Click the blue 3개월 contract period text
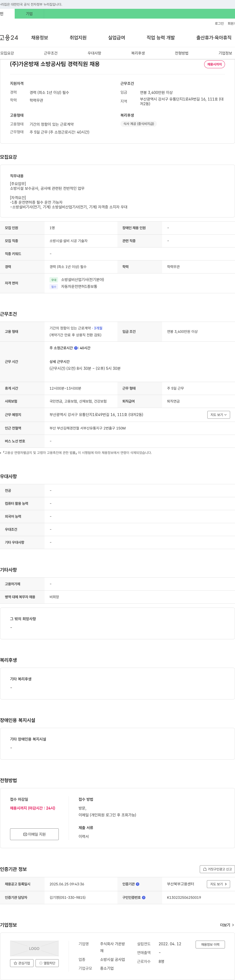 pyautogui.click(x=98, y=328)
